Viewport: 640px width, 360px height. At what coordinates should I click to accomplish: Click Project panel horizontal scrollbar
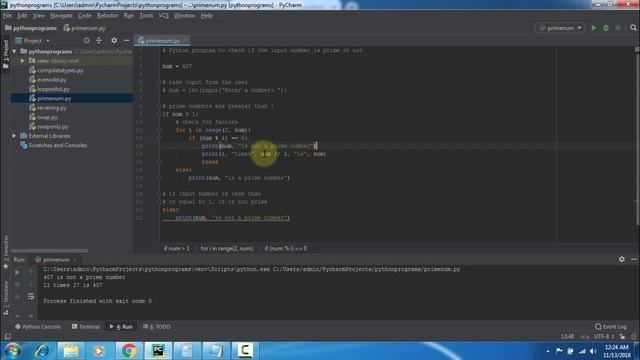pyautogui.click(x=49, y=251)
